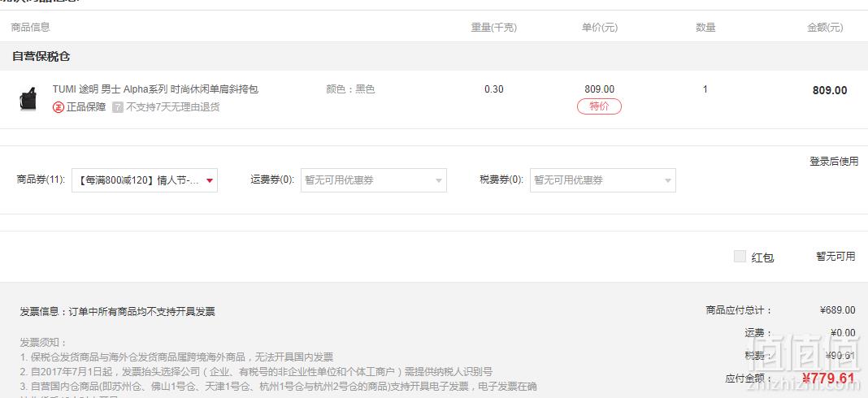This screenshot has height=398, width=868.
Task: Click the 809.00 unit price value
Action: click(599, 89)
